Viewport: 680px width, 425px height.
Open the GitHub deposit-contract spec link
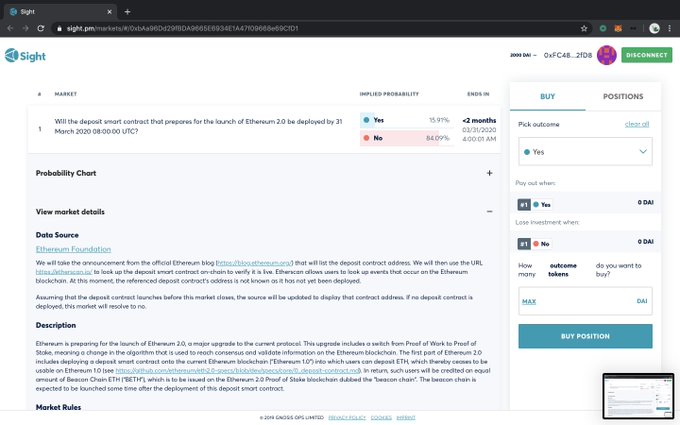(238, 370)
